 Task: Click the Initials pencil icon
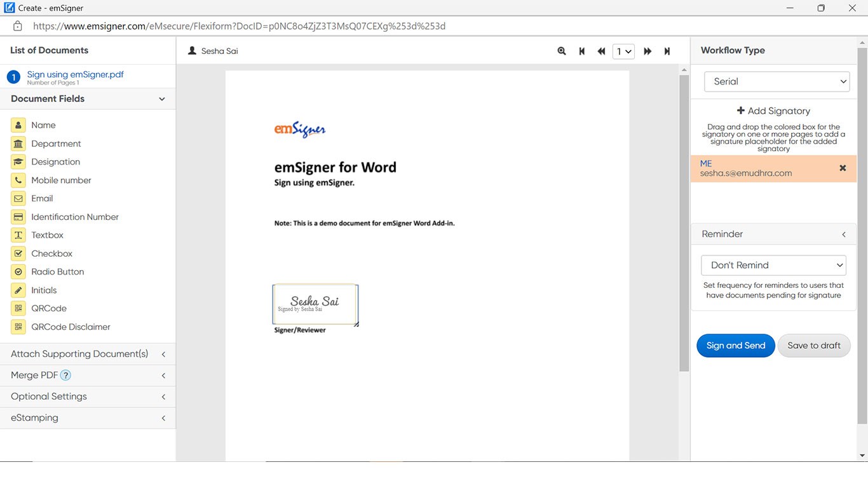[18, 290]
